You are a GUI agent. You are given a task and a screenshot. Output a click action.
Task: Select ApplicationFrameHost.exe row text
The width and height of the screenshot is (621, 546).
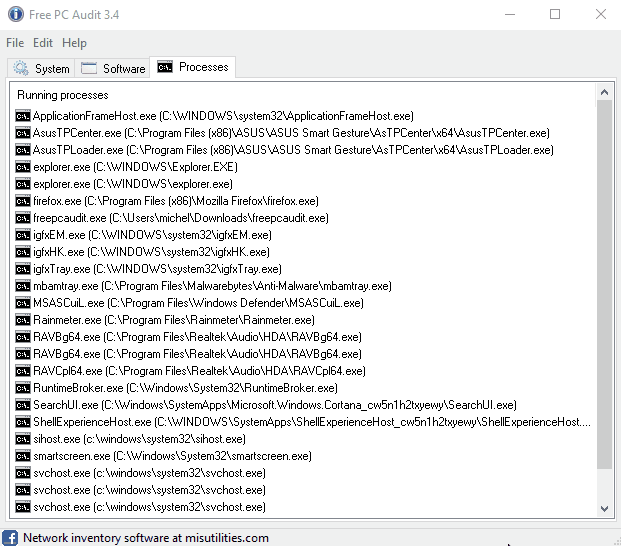point(223,116)
